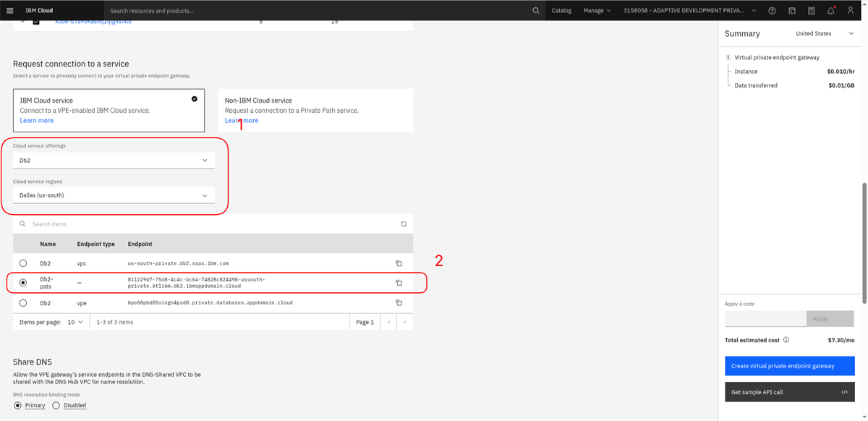Screen dimensions: 868x421
Task: Select the Db2 vpc endpoint radio button
Action: pyautogui.click(x=23, y=263)
